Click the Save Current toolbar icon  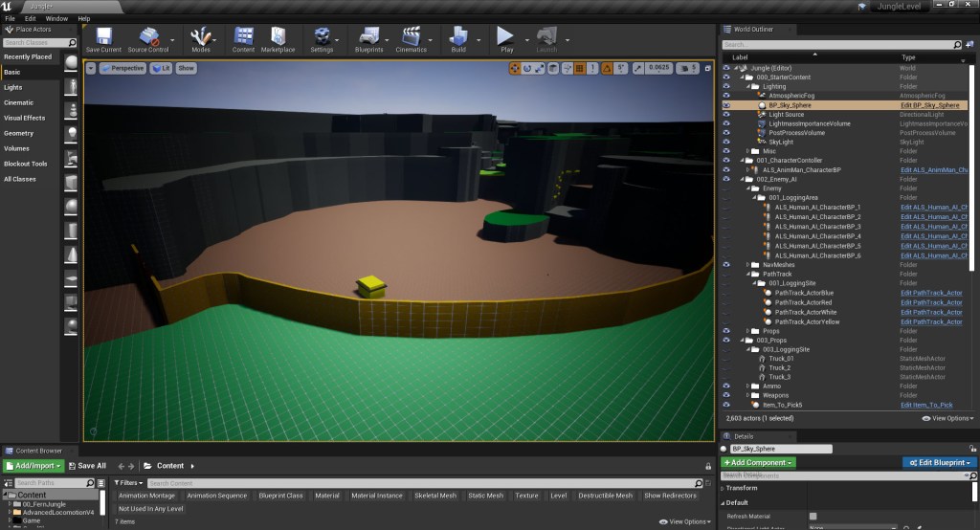pos(103,37)
